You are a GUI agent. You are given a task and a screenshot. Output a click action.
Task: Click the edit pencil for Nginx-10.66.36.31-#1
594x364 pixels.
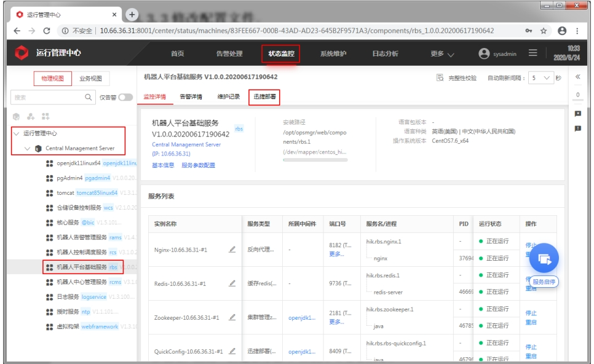(x=232, y=250)
